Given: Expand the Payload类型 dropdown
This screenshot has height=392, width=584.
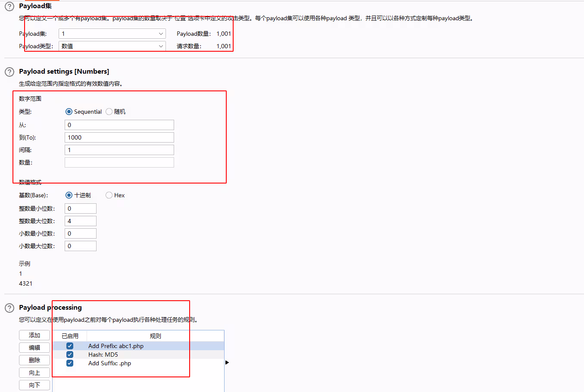Looking at the screenshot, I should pos(112,46).
